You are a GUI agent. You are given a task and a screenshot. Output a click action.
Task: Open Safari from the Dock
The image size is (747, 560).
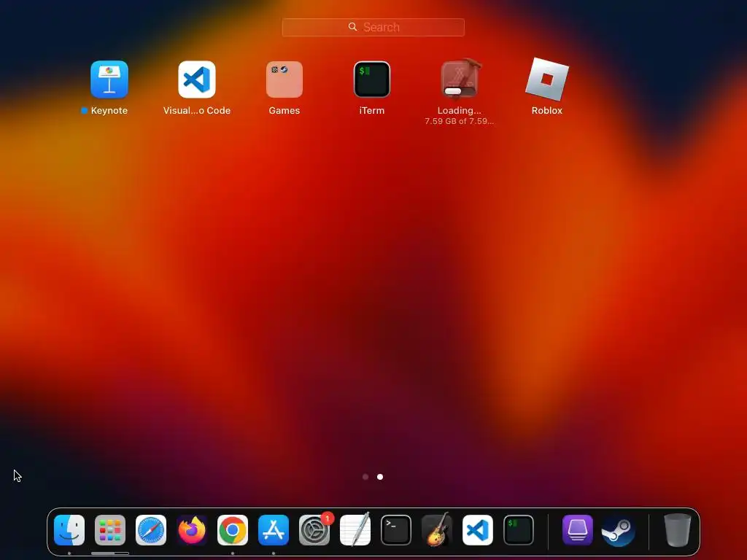151,530
